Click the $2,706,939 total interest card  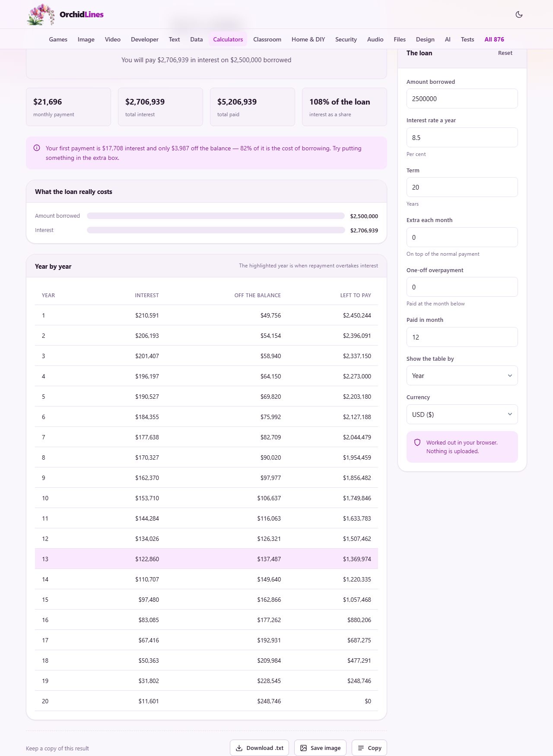160,107
